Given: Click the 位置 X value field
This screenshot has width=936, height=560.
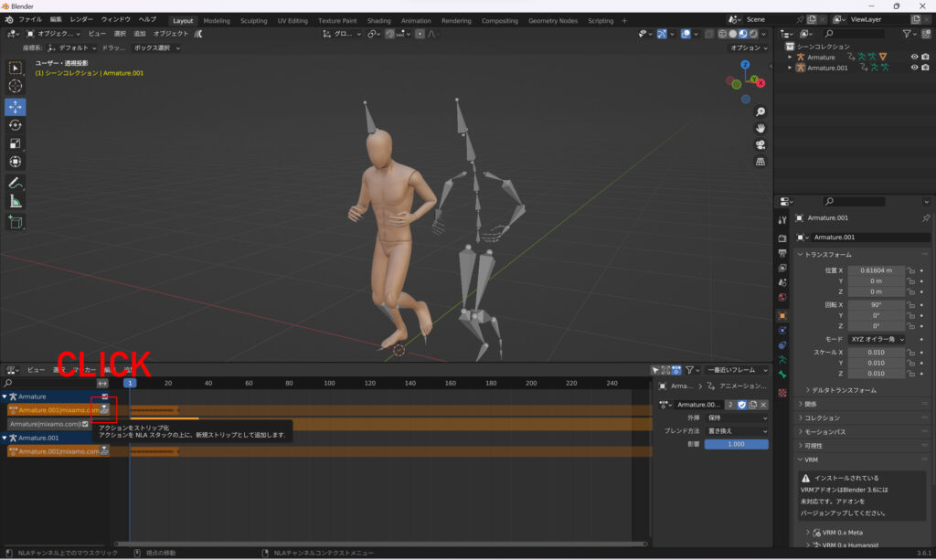Looking at the screenshot, I should pos(876,270).
